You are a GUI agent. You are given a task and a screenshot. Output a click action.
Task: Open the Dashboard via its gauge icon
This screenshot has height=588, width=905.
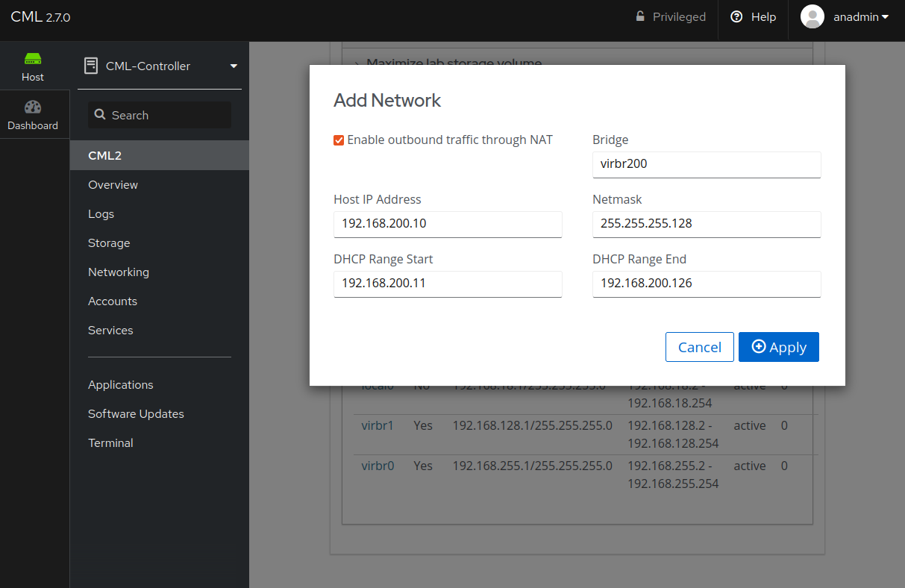pyautogui.click(x=32, y=107)
